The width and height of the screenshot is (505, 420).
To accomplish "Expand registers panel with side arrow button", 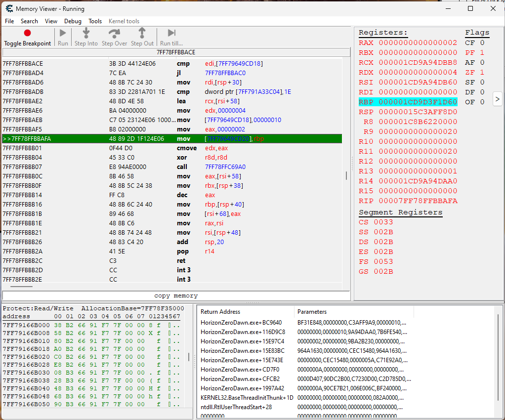I will coord(497,99).
